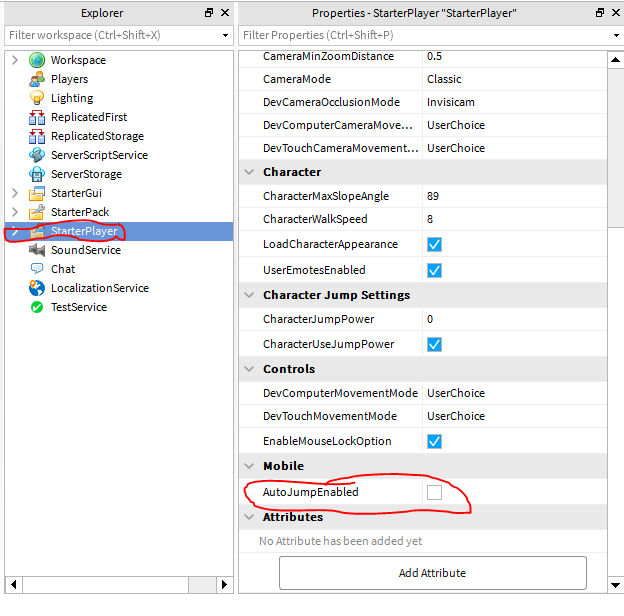Enable the AutoJumpEnabled checkbox

[434, 492]
